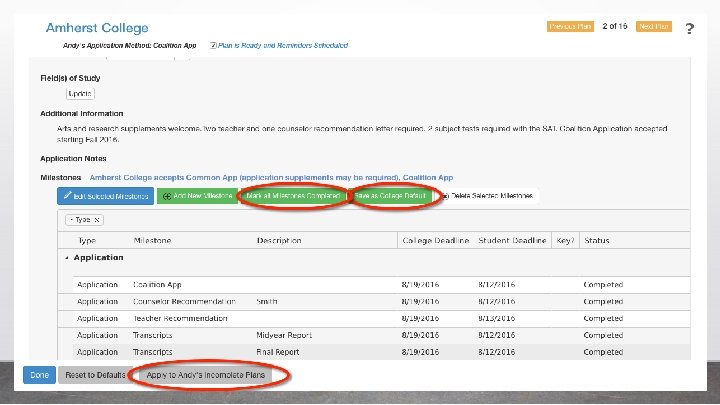
Task: Select the Counselor Recommendation milestone
Action: point(184,302)
